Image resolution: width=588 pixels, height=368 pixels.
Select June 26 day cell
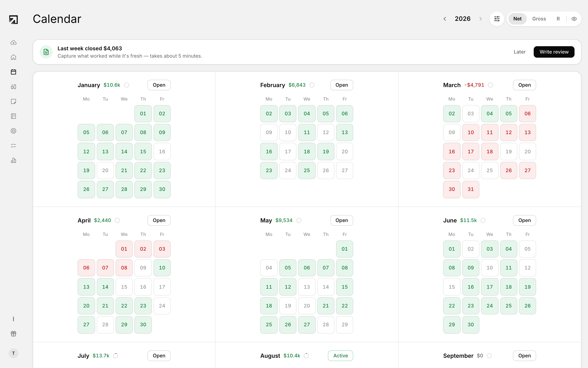click(527, 306)
